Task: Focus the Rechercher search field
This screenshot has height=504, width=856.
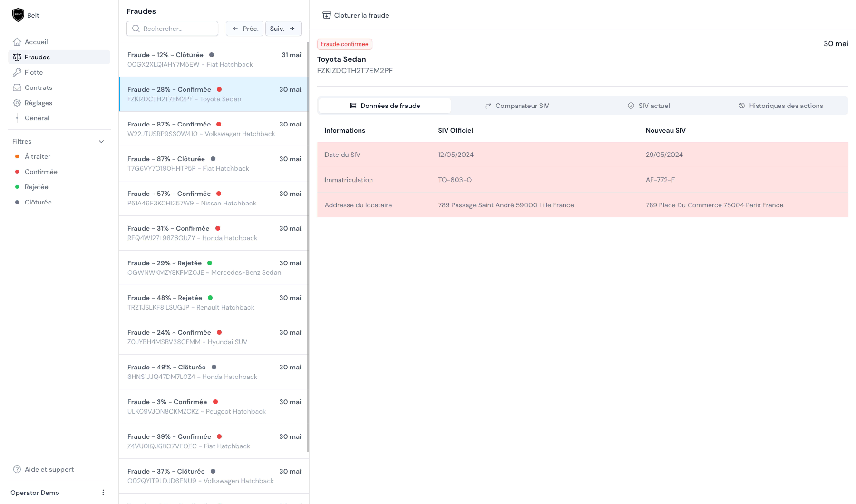Action: click(x=172, y=29)
